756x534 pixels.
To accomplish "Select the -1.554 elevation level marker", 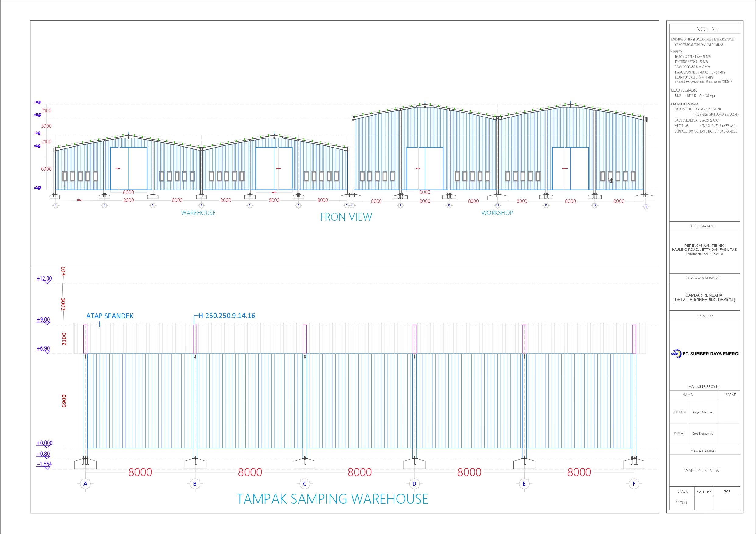I will click(44, 464).
